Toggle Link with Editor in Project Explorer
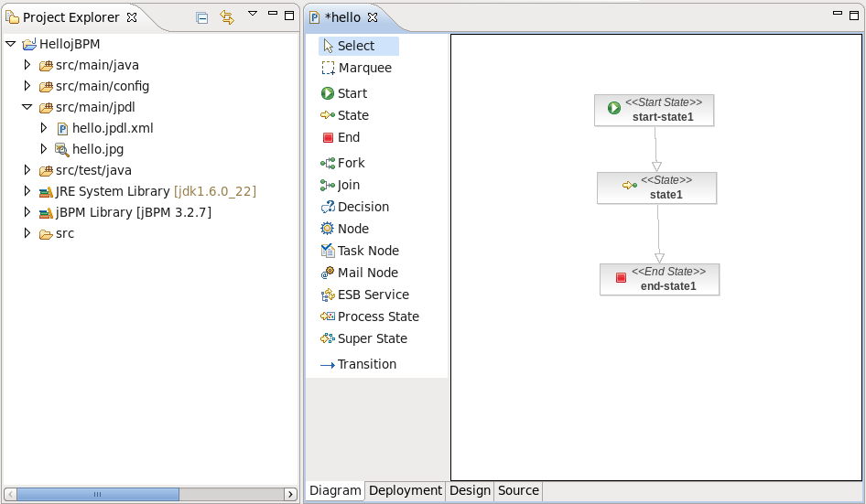This screenshot has width=866, height=504. point(227,17)
